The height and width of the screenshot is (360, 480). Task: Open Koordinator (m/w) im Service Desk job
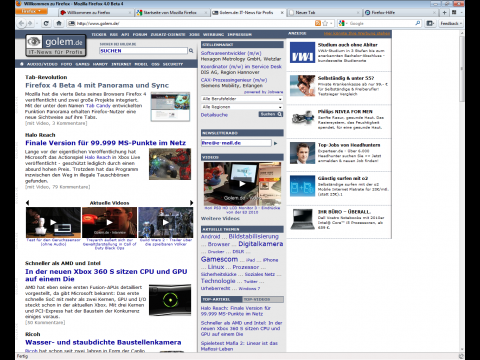pyautogui.click(x=241, y=67)
